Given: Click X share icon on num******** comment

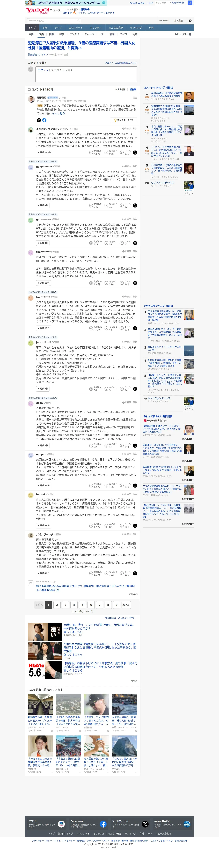Looking at the screenshot, I should 135,205.
